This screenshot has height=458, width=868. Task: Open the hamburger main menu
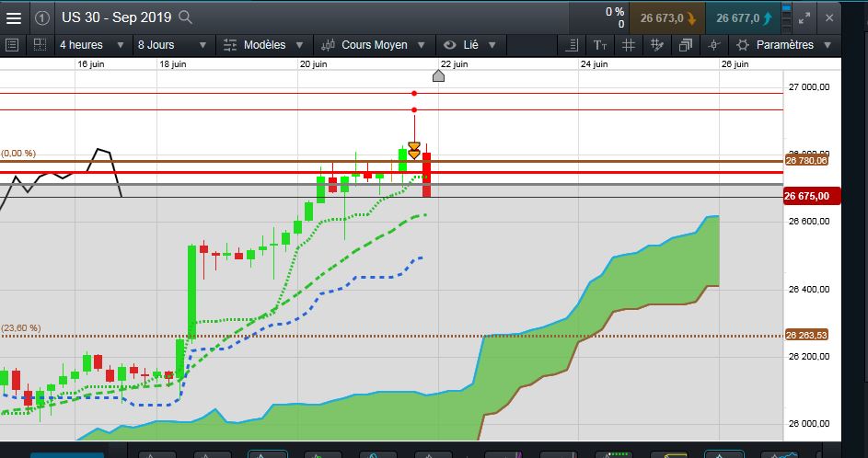(14, 17)
